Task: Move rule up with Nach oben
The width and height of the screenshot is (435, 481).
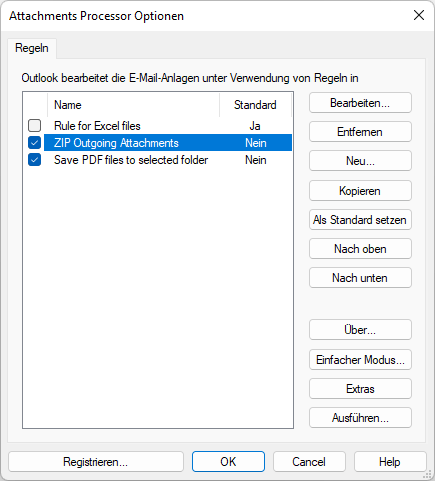Action: (360, 249)
